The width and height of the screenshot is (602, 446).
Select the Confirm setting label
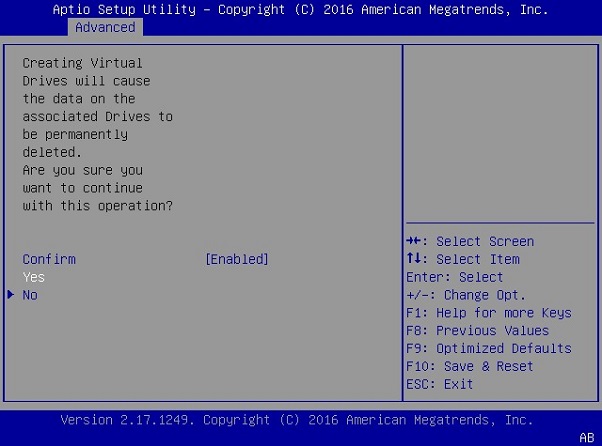point(49,259)
